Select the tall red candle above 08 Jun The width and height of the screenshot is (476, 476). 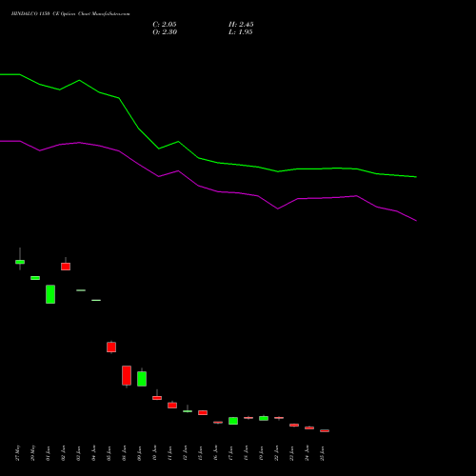[x=127, y=376]
